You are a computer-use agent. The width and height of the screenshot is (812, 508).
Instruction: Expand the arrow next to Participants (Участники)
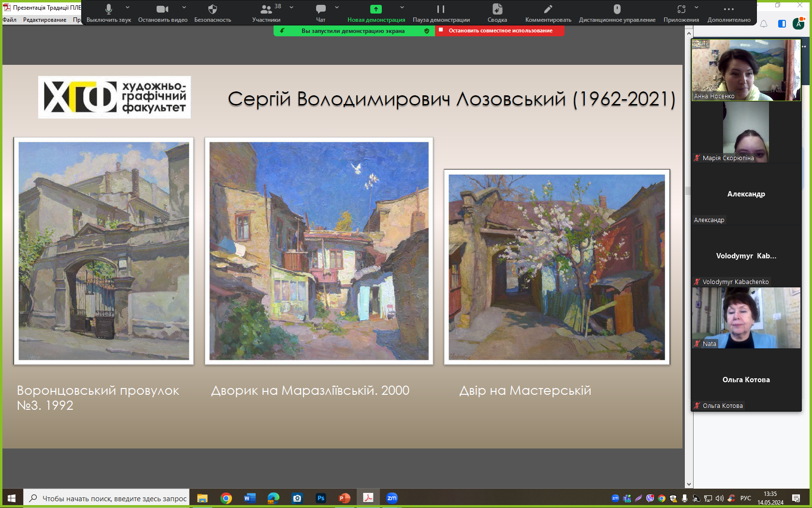[291, 7]
